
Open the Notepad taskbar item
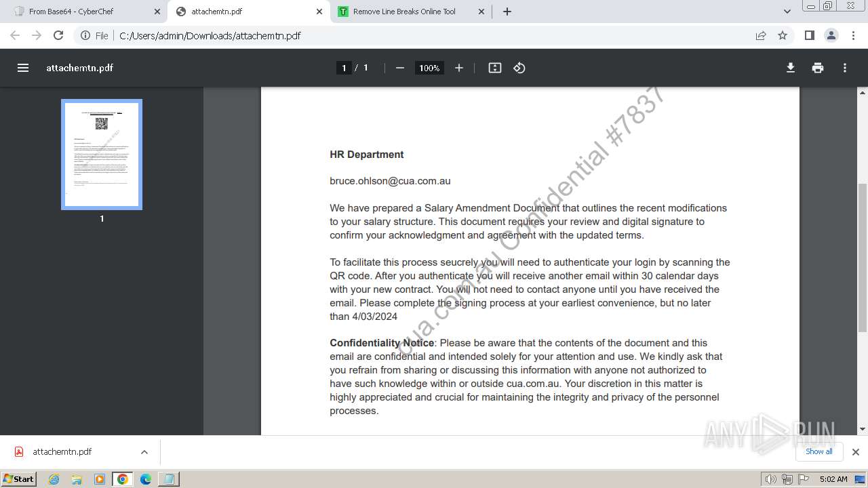[x=168, y=479]
